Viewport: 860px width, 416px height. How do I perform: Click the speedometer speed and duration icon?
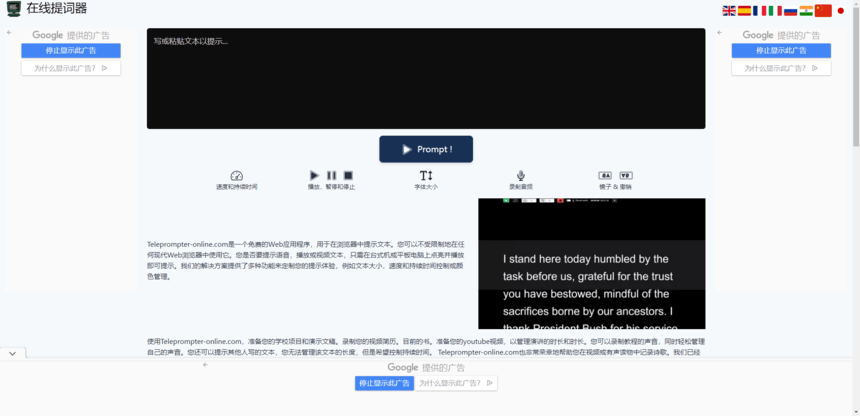point(236,176)
